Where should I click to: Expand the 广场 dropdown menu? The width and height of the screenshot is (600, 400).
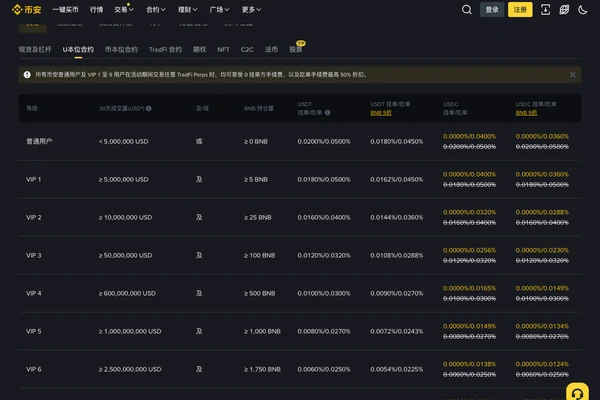pos(219,10)
